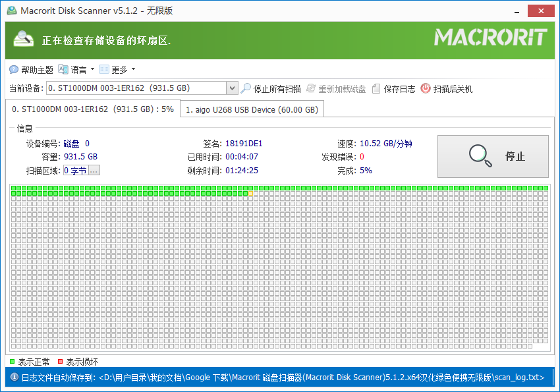Click the yellow currently scanning block

(x=250, y=194)
